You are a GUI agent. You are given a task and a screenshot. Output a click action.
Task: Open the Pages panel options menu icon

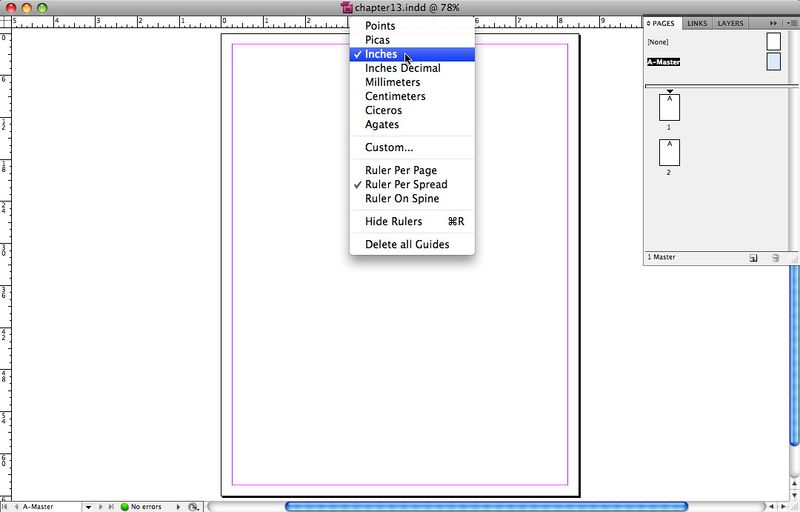(788, 23)
